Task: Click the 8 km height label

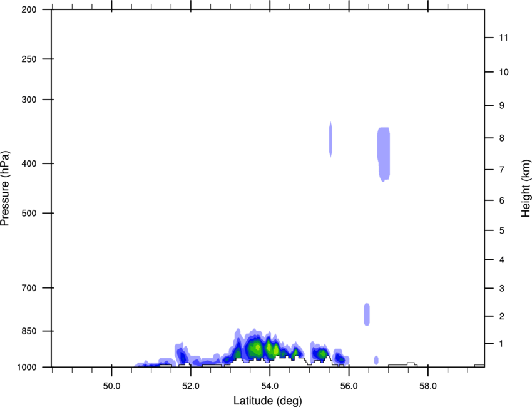Action: pos(501,138)
